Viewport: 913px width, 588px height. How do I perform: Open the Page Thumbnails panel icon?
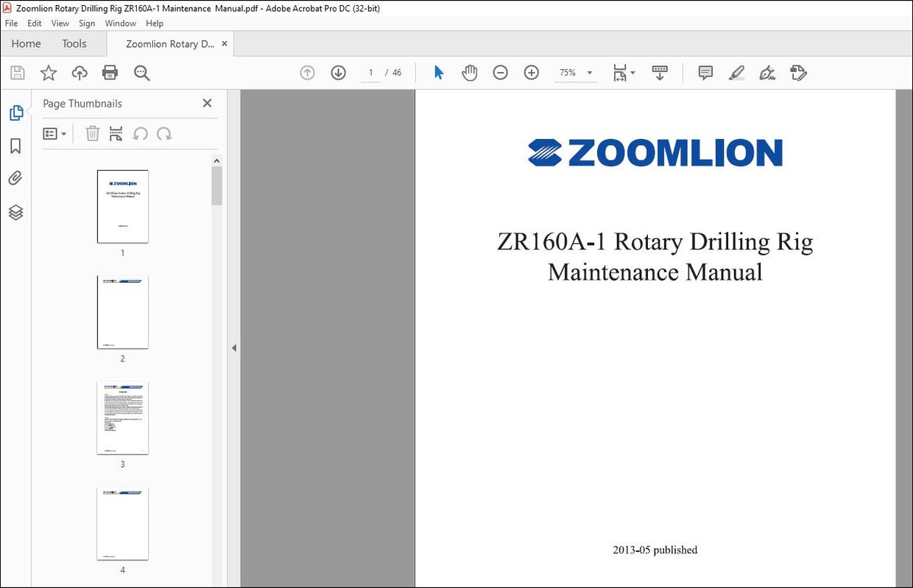(16, 112)
